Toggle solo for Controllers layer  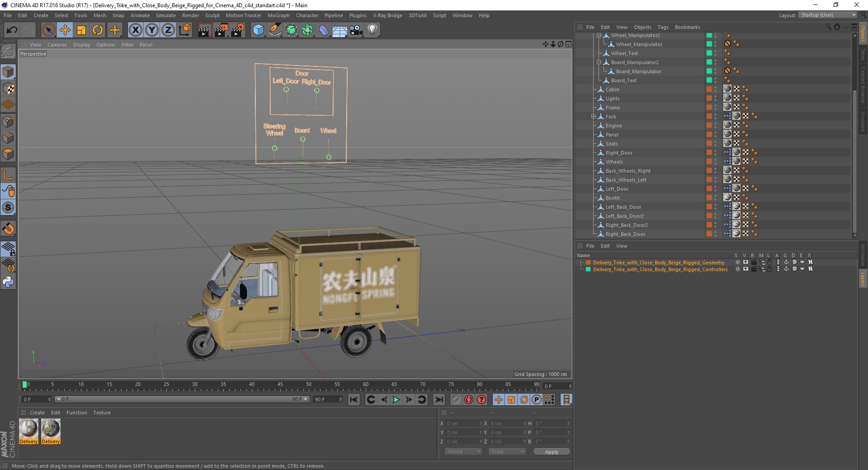737,269
